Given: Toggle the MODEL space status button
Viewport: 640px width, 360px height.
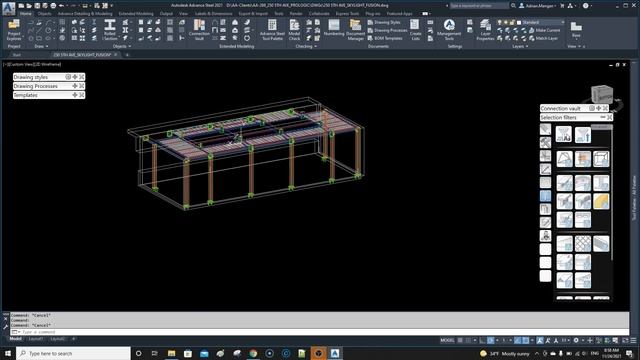Looking at the screenshot, I should pyautogui.click(x=447, y=340).
